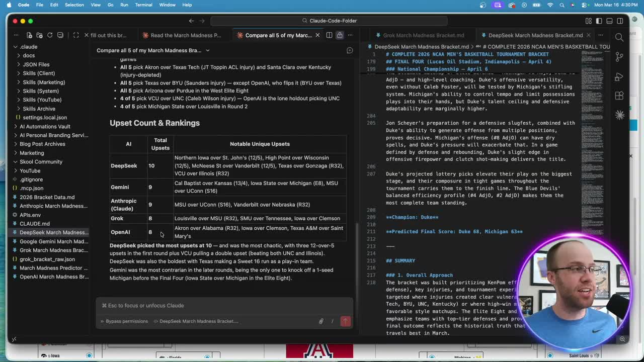
Task: Refresh the explorer file tree
Action: pos(50,35)
